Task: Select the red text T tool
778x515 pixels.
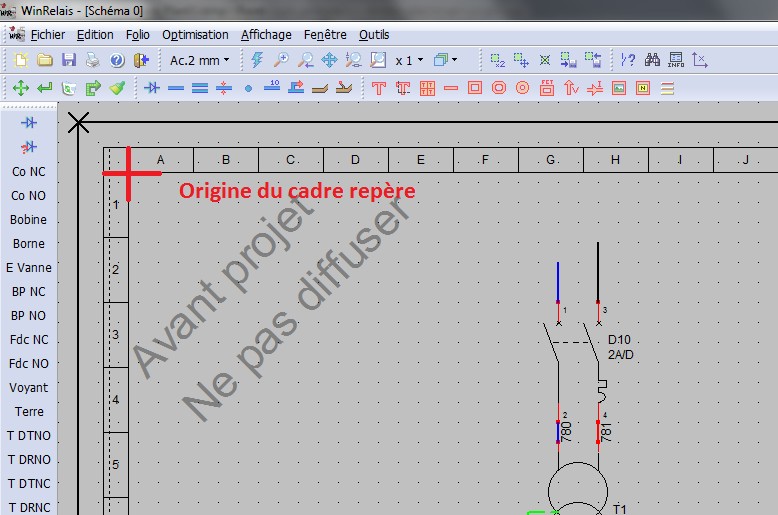Action: tap(378, 88)
